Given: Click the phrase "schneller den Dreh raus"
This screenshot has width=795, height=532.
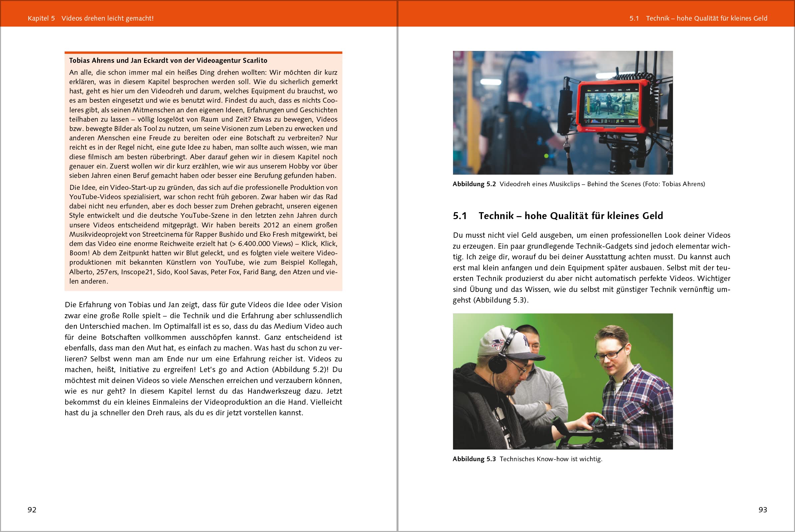Looking at the screenshot, I should (140, 413).
